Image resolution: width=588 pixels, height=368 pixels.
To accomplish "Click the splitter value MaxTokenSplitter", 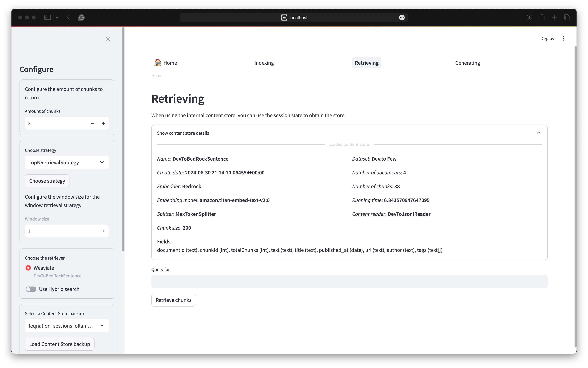I will (x=195, y=214).
